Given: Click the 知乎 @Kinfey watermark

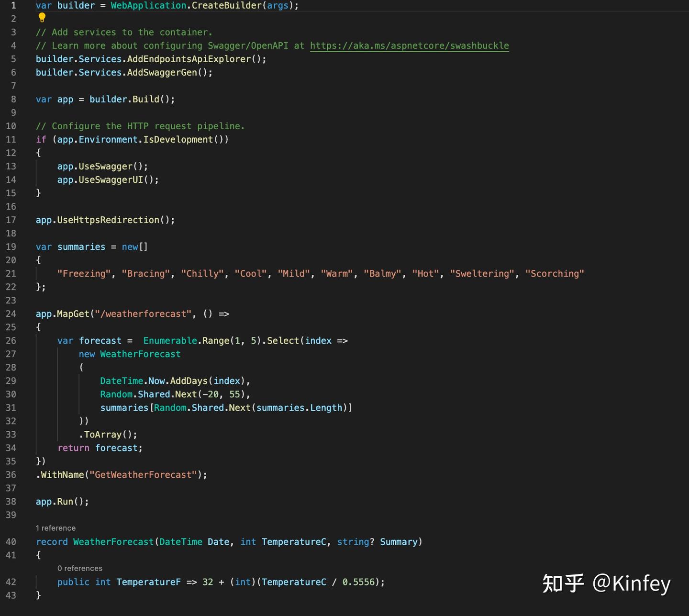Looking at the screenshot, I should [606, 583].
